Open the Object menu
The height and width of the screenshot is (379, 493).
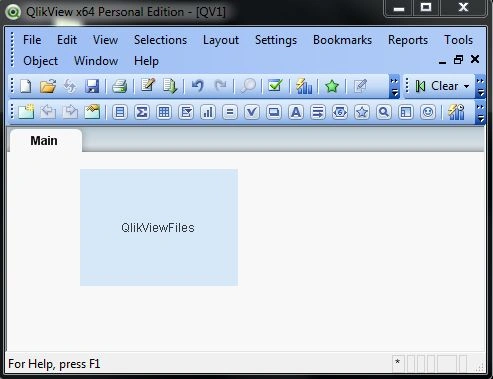[40, 61]
